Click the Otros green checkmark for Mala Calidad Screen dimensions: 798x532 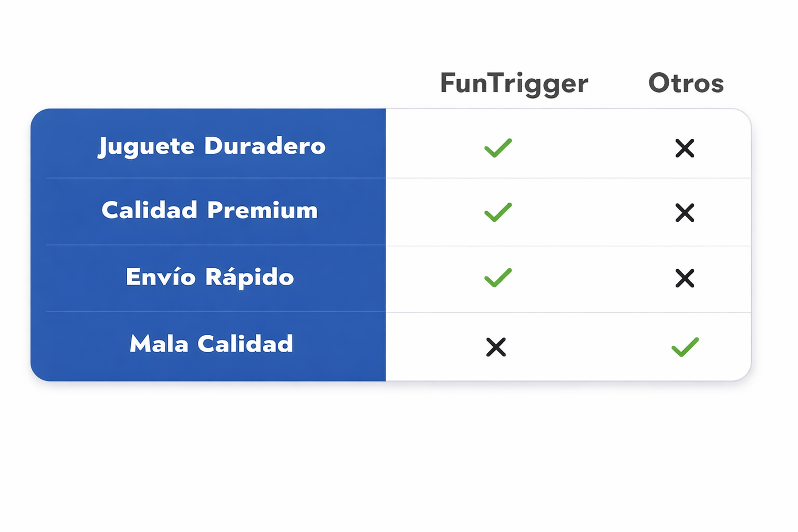pyautogui.click(x=685, y=347)
